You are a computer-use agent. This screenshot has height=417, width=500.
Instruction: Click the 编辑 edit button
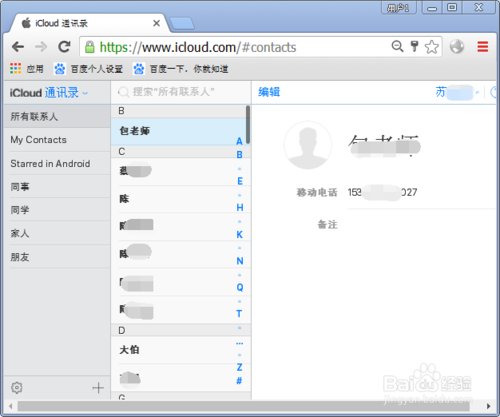(x=269, y=92)
